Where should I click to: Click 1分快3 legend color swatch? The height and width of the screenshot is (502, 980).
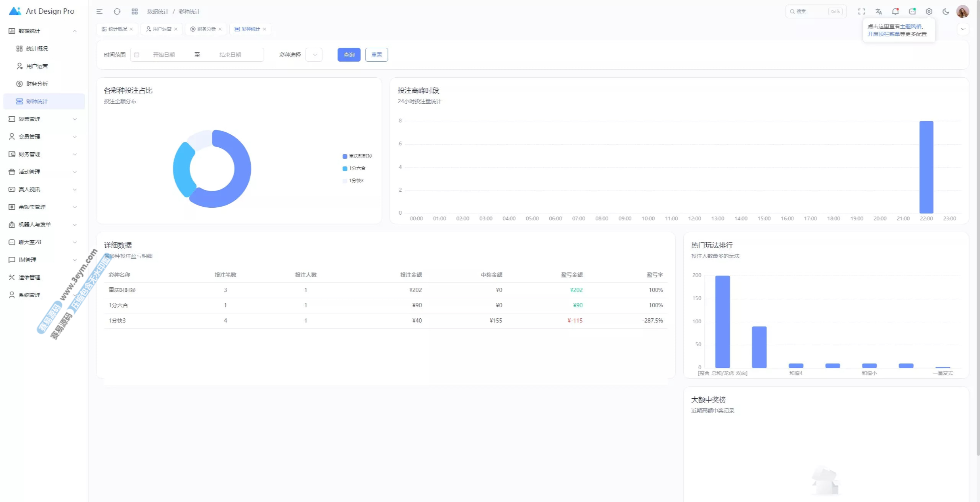(x=345, y=181)
